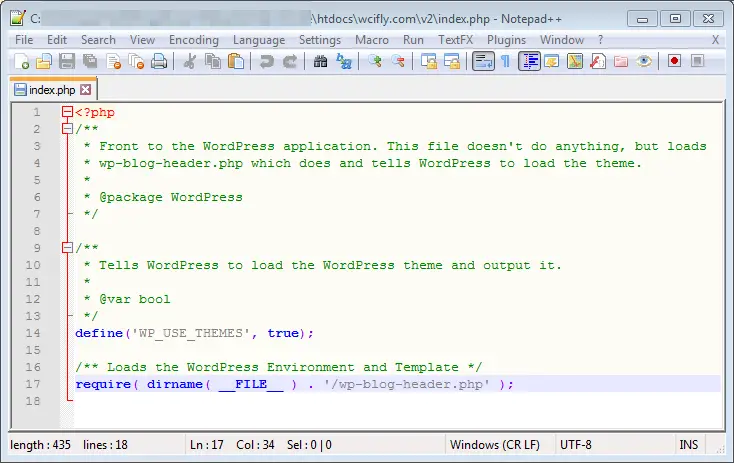Toggle file monitoring with the eye icon

644,61
